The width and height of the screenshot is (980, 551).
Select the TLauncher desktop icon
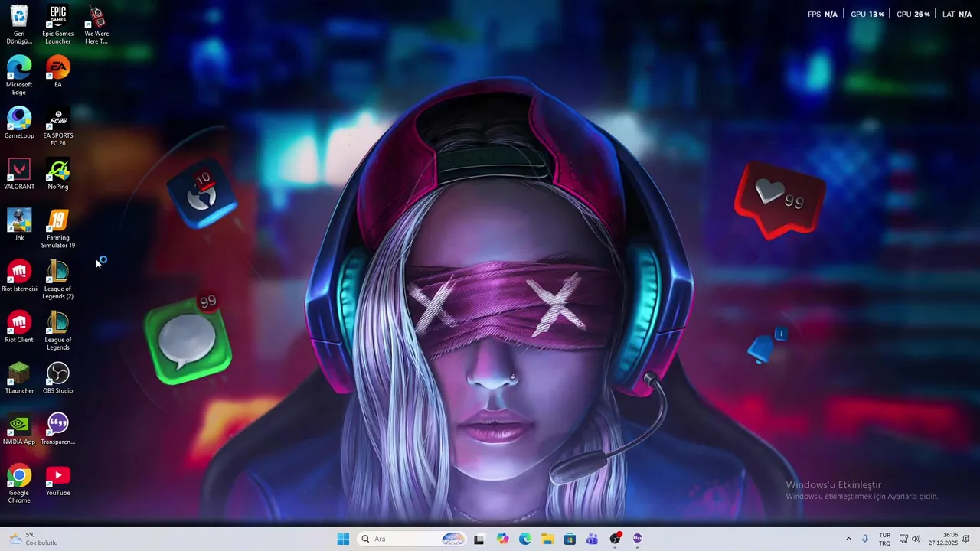[19, 378]
